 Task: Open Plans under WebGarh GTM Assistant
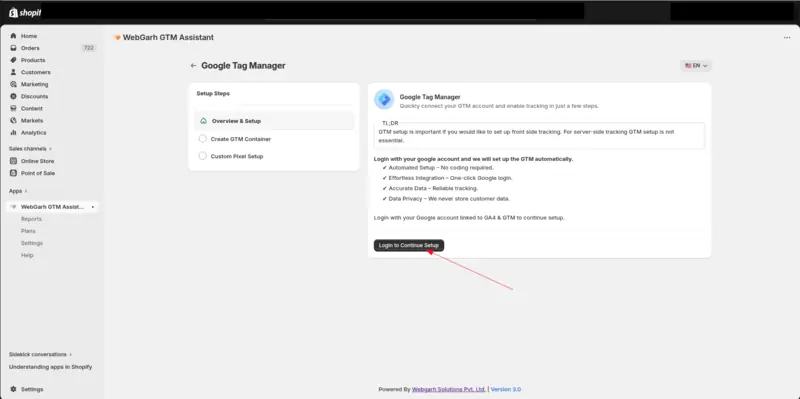[28, 231]
